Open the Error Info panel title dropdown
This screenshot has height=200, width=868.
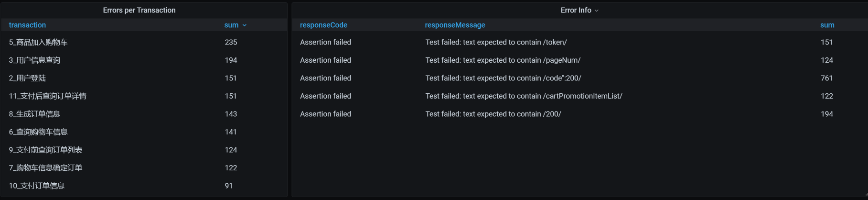point(579,10)
